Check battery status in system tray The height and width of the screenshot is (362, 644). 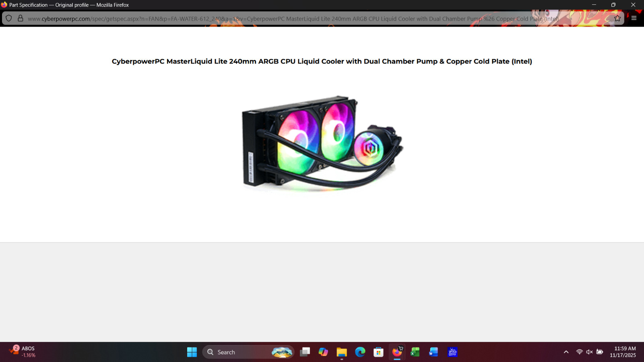pyautogui.click(x=600, y=352)
